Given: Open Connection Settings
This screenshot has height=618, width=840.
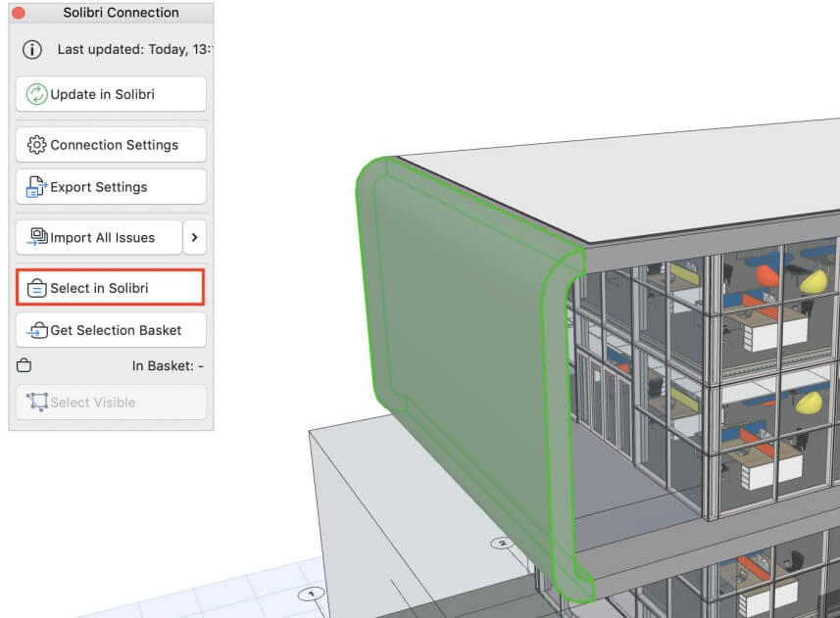Looking at the screenshot, I should (111, 145).
